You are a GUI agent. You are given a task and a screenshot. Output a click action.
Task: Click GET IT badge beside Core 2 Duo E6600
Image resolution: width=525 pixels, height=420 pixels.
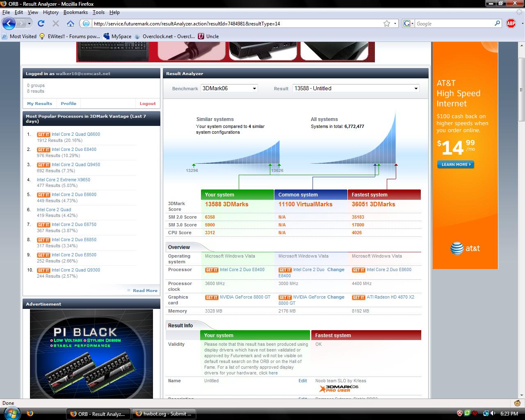[43, 195]
